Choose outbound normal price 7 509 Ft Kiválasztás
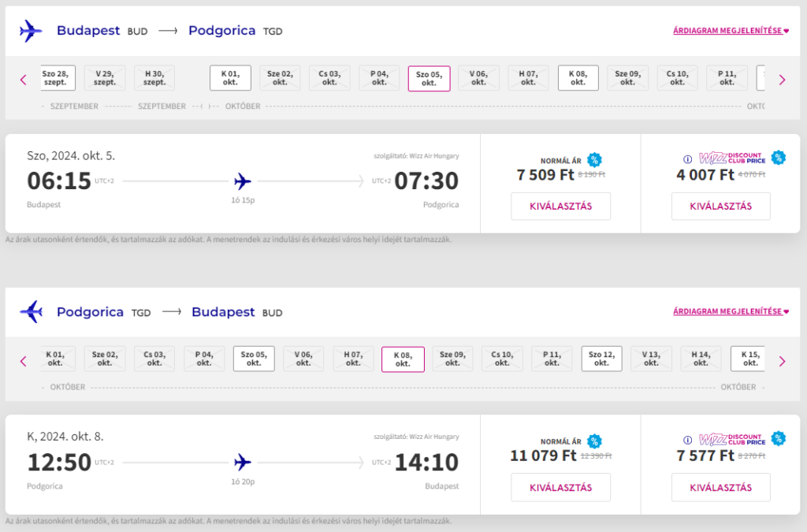This screenshot has height=532, width=807. [x=561, y=206]
